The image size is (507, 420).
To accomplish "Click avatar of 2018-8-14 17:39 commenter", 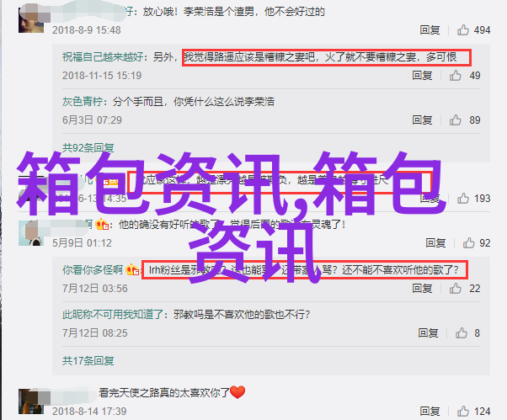I will pos(30,401).
